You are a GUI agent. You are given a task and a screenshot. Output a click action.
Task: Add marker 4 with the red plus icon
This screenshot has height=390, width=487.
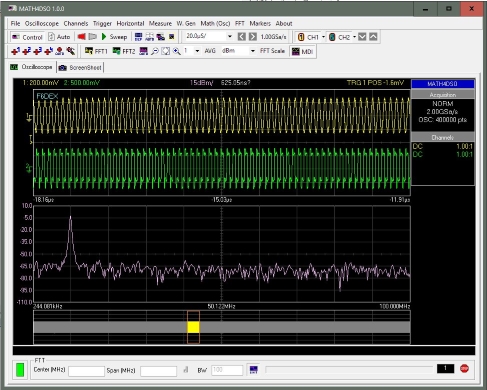pyautogui.click(x=49, y=51)
